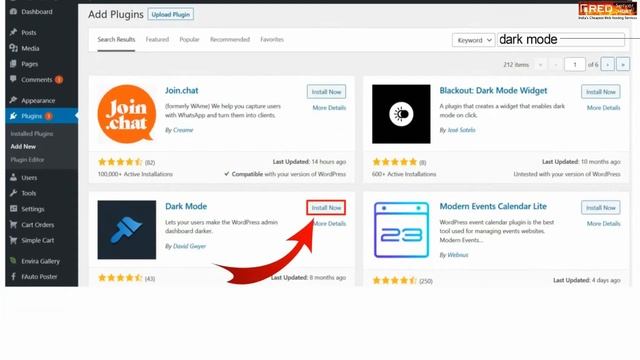Click the '212 items' result count text
This screenshot has height=360, width=640.
click(516, 64)
